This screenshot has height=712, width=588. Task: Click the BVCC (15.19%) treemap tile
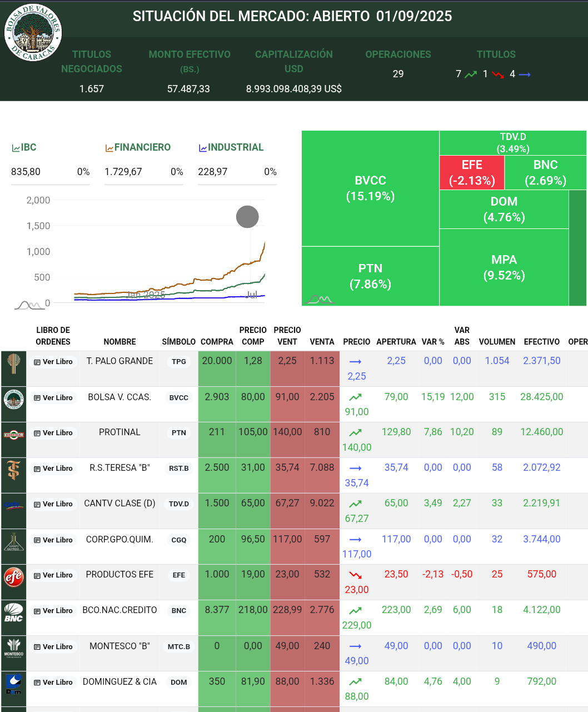pos(370,188)
